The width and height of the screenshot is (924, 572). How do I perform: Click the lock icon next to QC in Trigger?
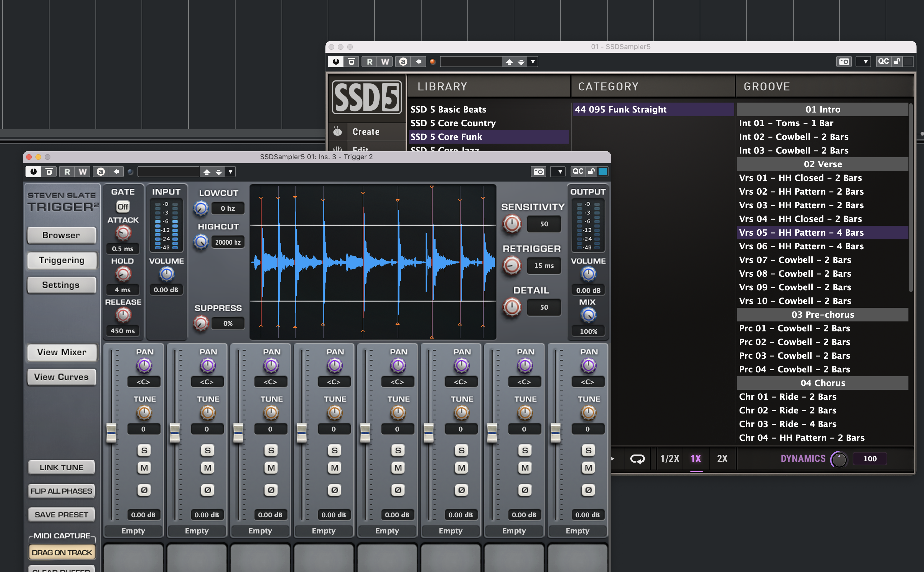[592, 171]
